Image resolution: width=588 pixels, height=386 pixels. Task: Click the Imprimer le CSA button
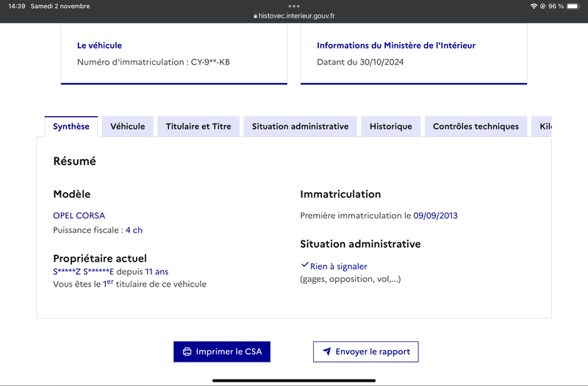pos(222,351)
